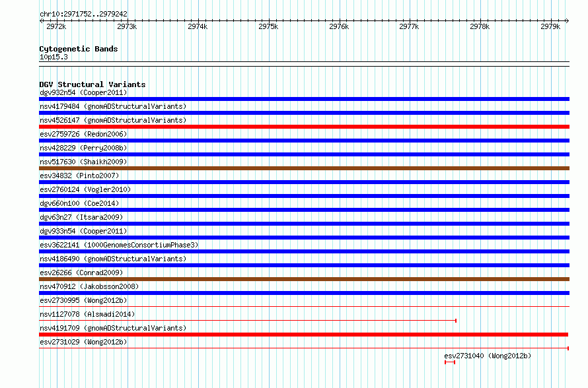Click the 2979k ruler label

(x=550, y=26)
